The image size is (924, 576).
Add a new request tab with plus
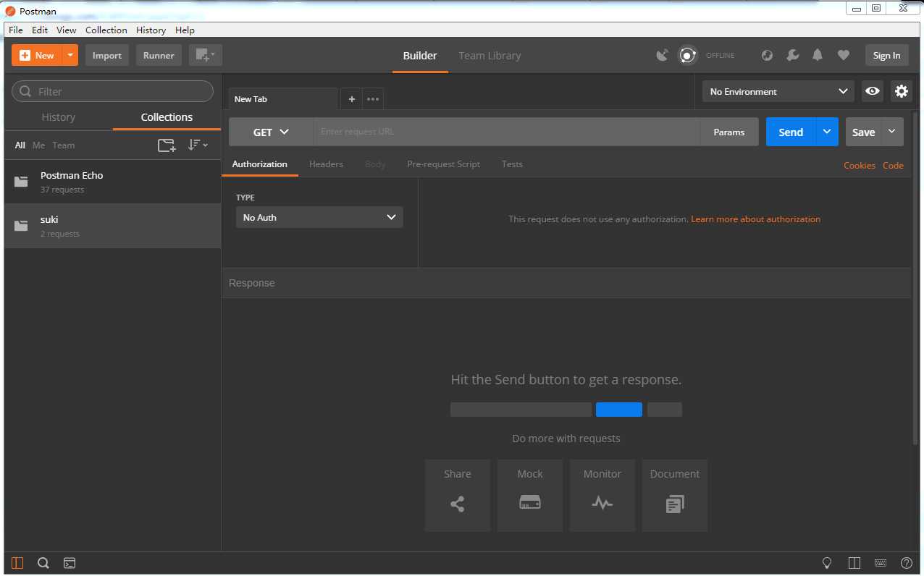tap(351, 99)
